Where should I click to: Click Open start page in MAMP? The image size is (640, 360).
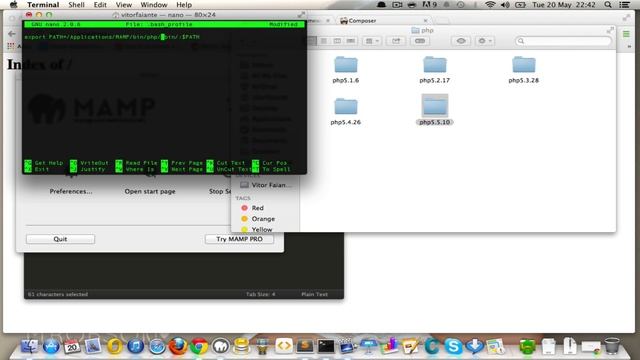point(150,191)
